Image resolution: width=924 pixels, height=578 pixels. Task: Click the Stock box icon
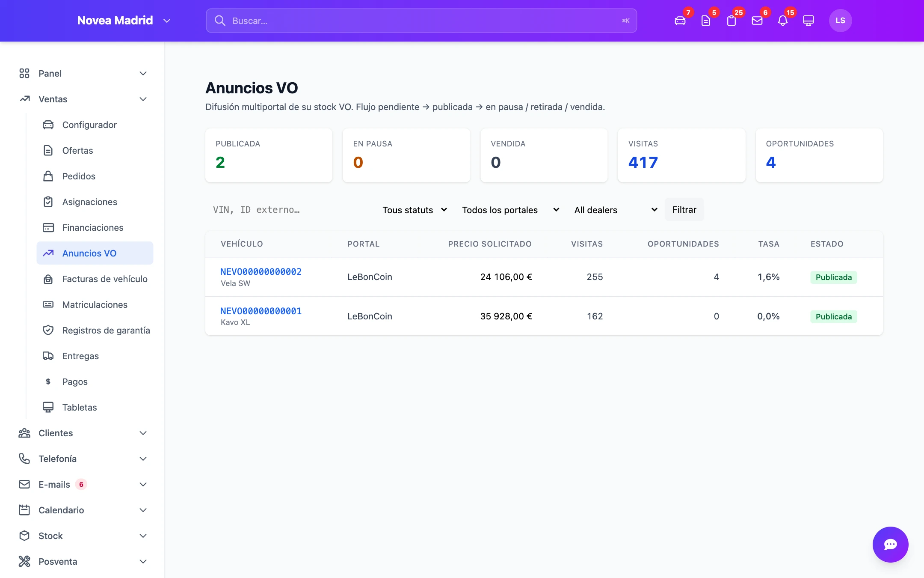point(24,536)
